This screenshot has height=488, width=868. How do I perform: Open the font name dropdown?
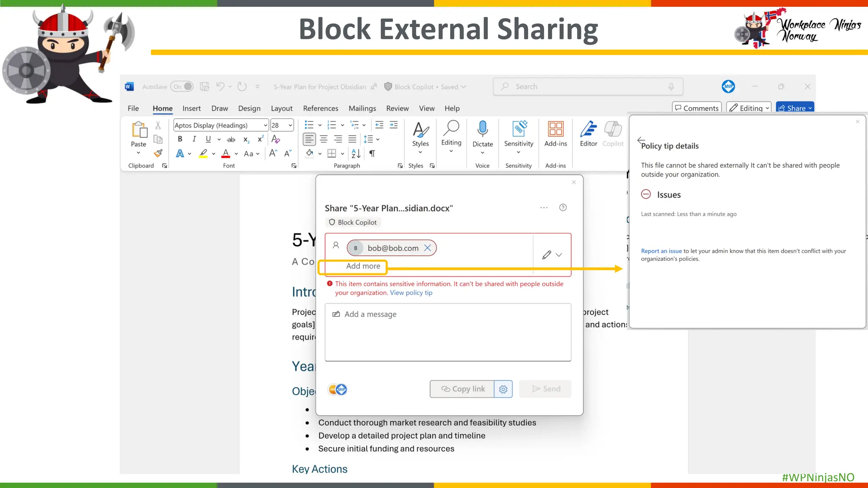click(265, 125)
